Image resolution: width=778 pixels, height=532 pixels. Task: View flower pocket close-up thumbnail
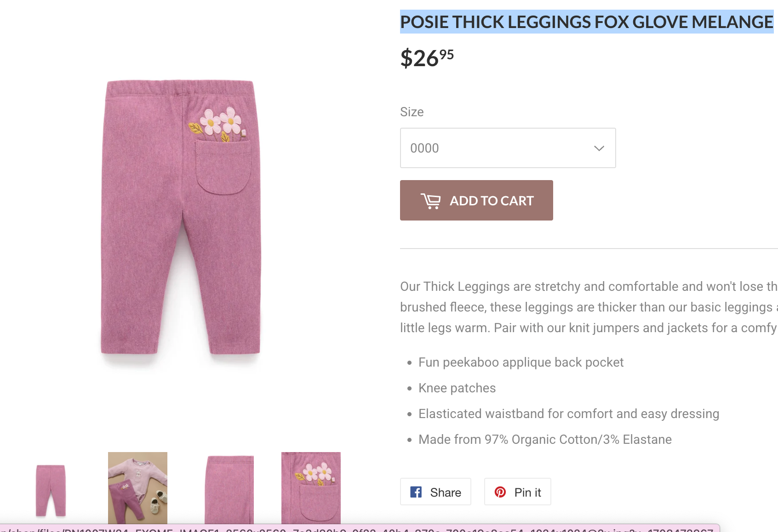(x=311, y=488)
